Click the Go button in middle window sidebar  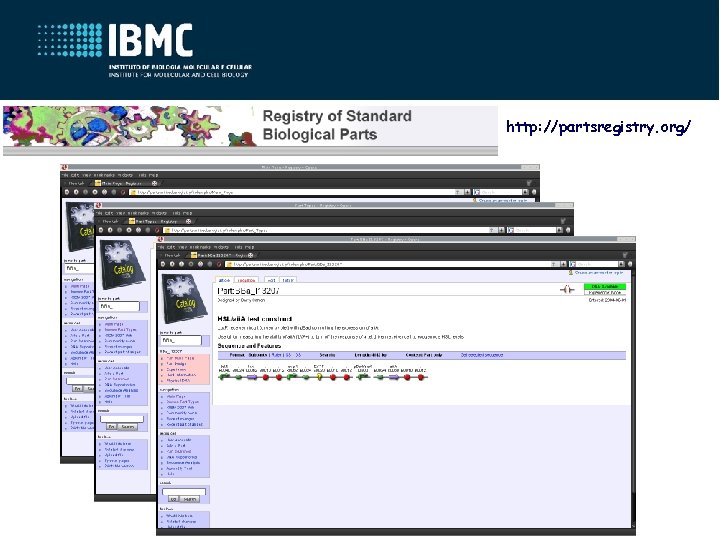[112, 427]
